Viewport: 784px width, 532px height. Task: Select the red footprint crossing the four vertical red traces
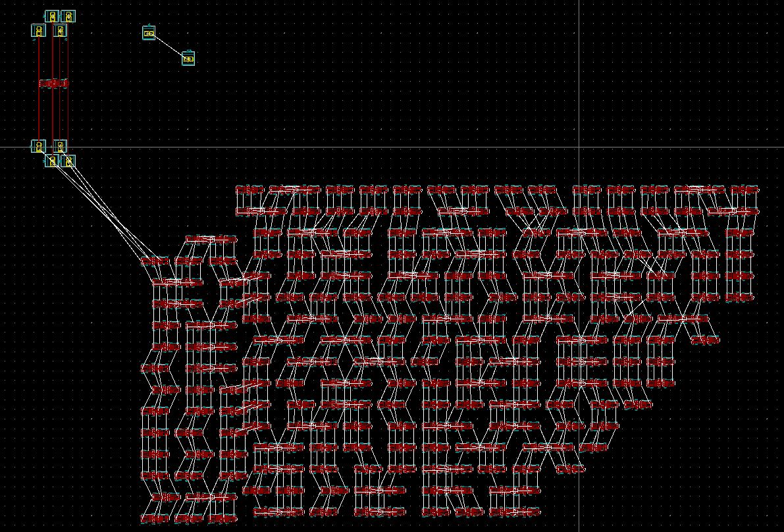[x=53, y=83]
